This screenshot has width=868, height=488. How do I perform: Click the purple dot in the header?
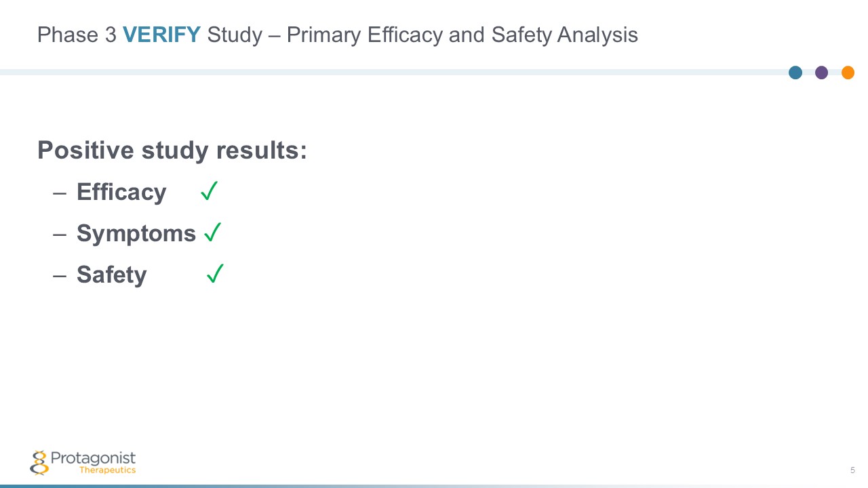(821, 73)
